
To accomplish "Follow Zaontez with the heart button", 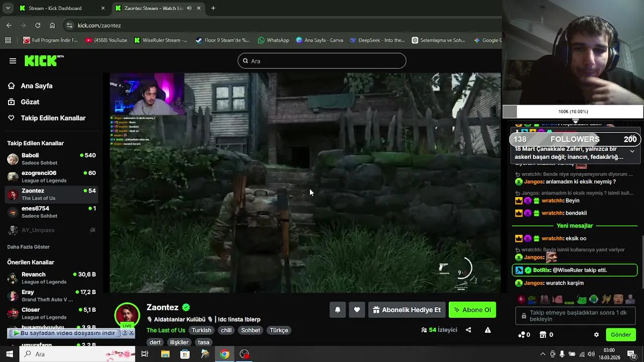I will [357, 310].
